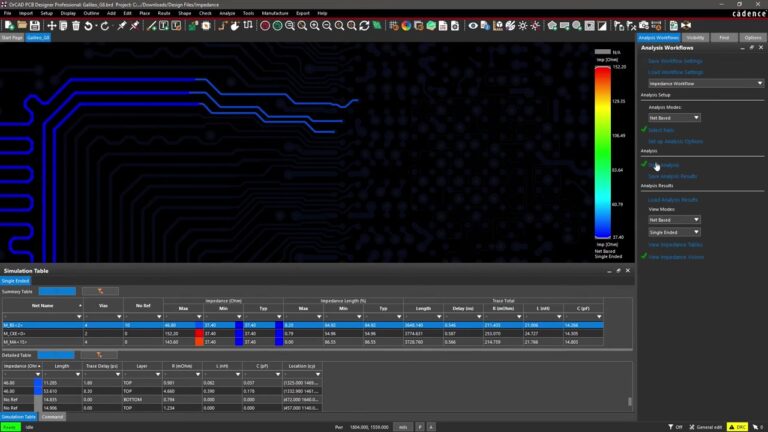Select the Add Line tool icon
Viewport: 768px width, 432px height.
click(152, 25)
